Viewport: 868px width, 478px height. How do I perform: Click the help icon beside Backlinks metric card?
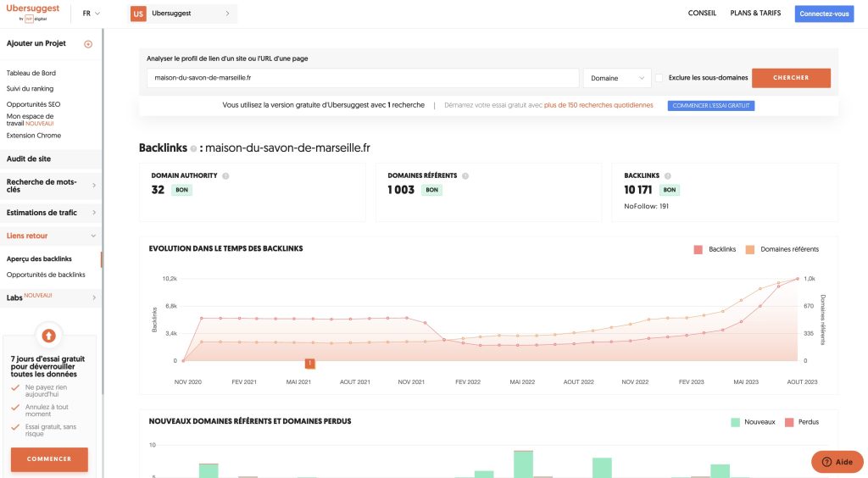(668, 176)
